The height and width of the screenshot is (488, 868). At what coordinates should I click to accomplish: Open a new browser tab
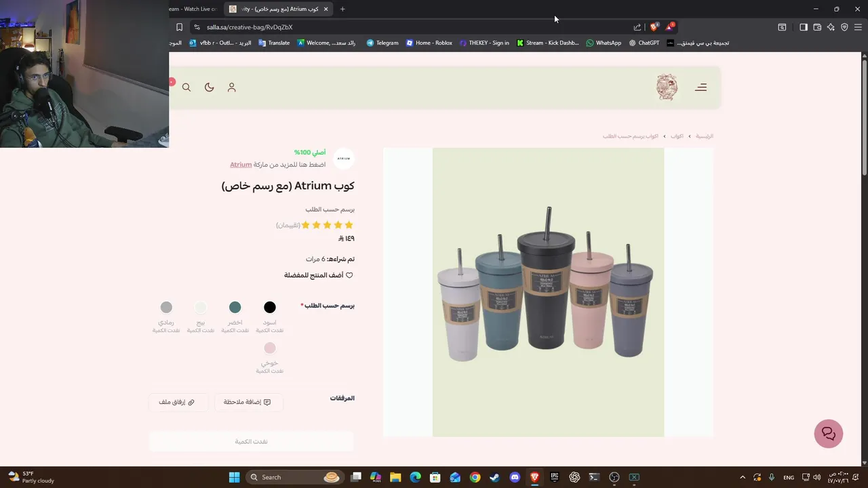pos(342,9)
